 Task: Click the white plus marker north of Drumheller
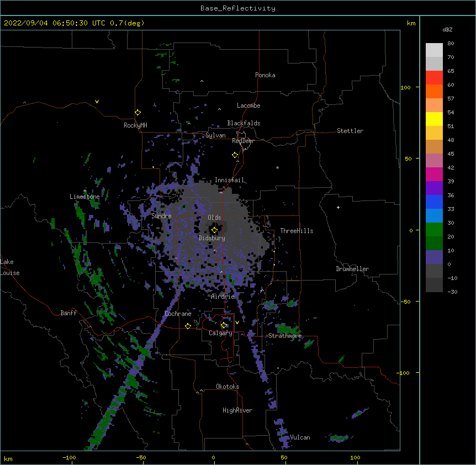coord(338,207)
